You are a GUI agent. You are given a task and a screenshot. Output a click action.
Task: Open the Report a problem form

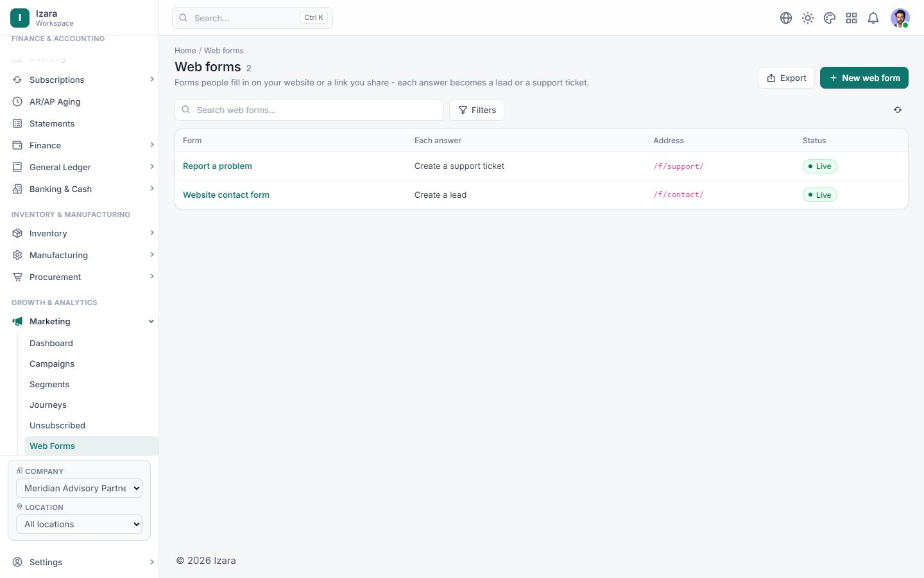[218, 166]
